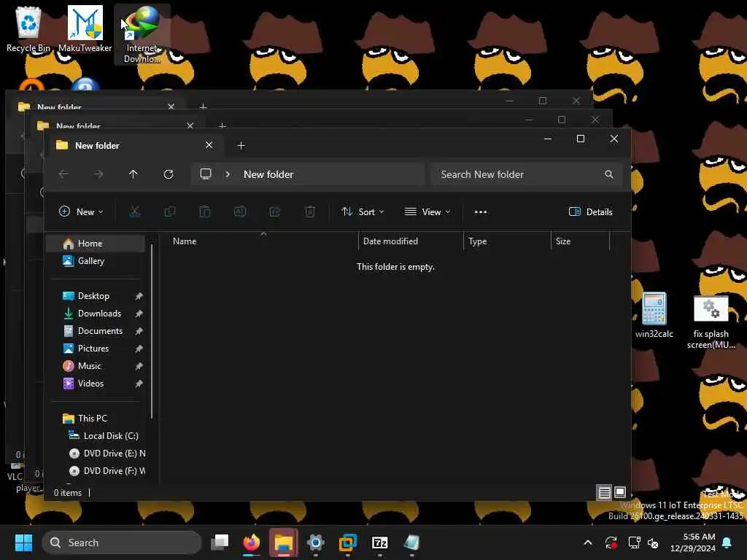747x560 pixels.
Task: Open the notification bell icon
Action: (727, 542)
